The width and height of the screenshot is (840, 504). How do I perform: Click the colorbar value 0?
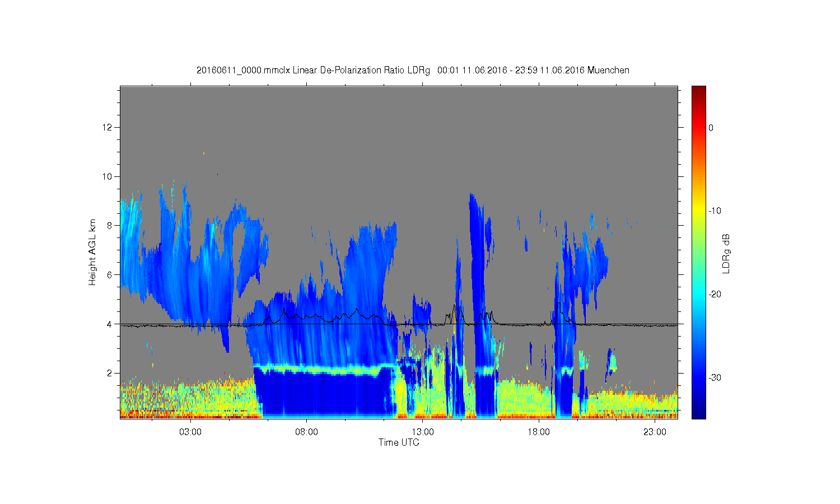point(711,128)
